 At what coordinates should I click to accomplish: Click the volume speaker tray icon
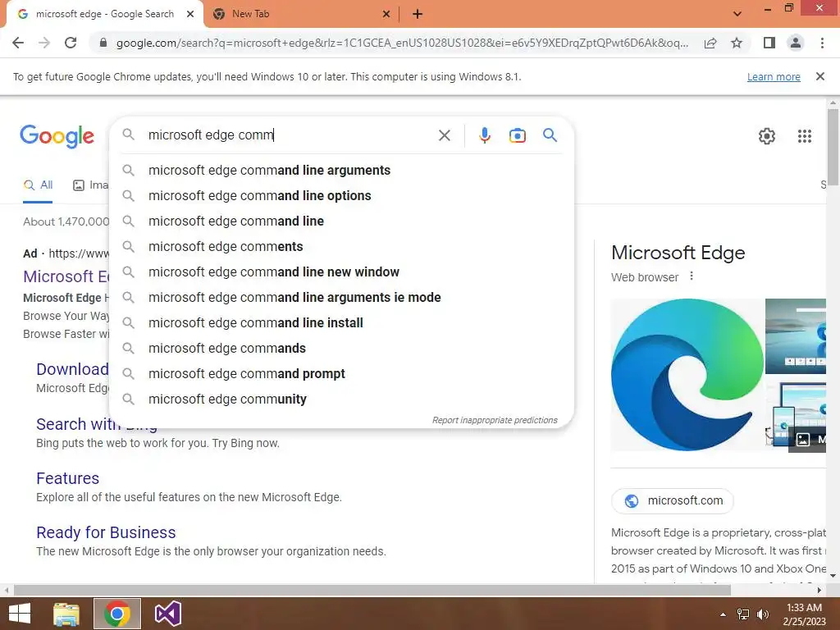(x=762, y=614)
